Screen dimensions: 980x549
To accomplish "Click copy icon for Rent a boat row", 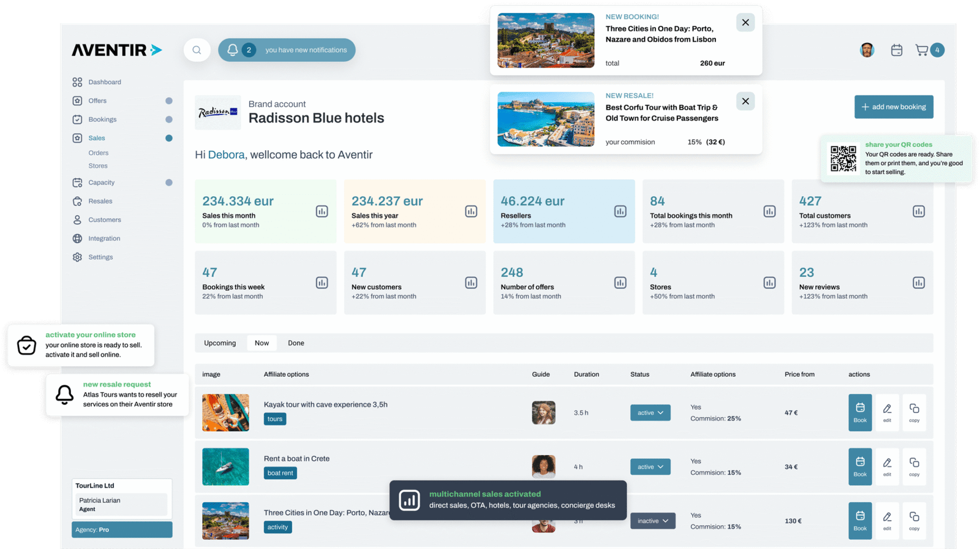I will [x=914, y=466].
